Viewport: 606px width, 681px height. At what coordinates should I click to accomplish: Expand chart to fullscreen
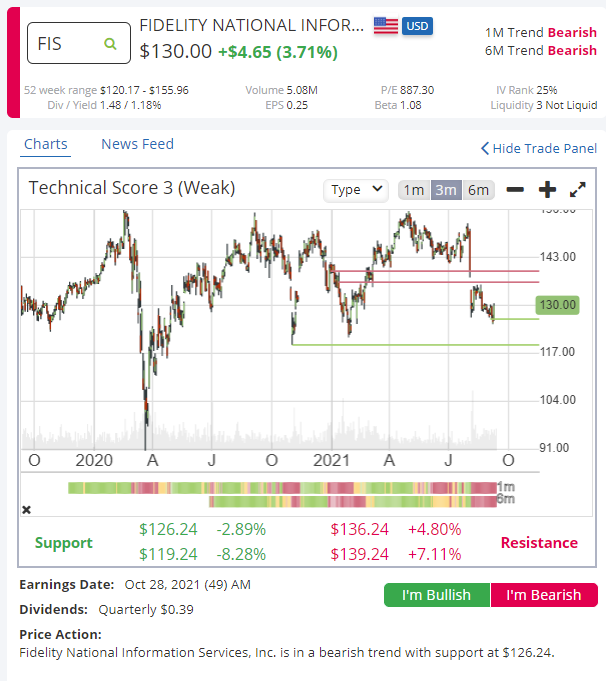click(578, 189)
